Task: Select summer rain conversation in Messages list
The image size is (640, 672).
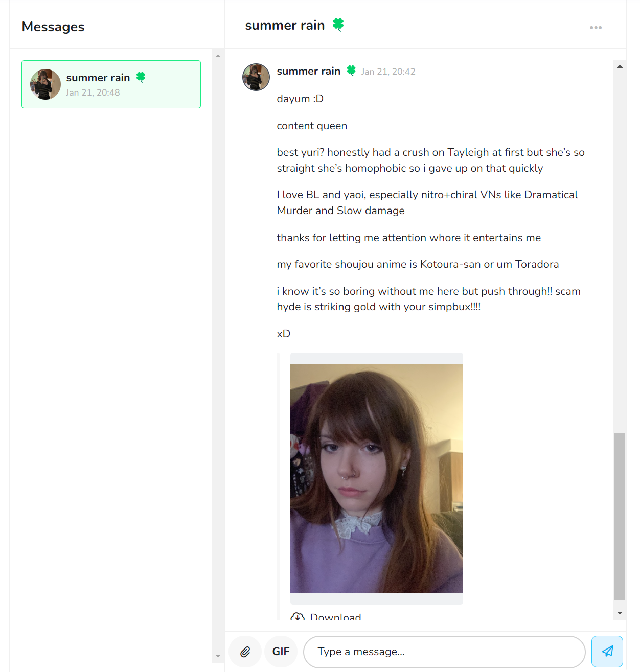Action: click(111, 84)
